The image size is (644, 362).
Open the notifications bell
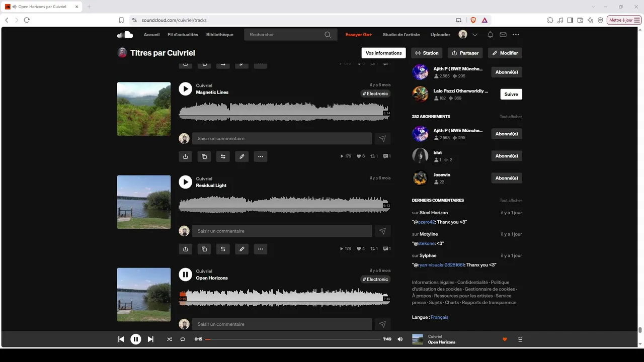[490, 35]
